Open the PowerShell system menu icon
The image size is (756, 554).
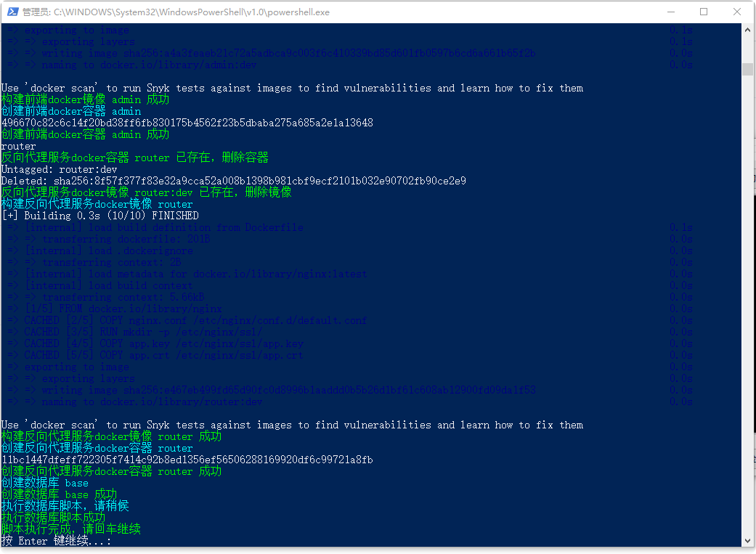click(12, 12)
